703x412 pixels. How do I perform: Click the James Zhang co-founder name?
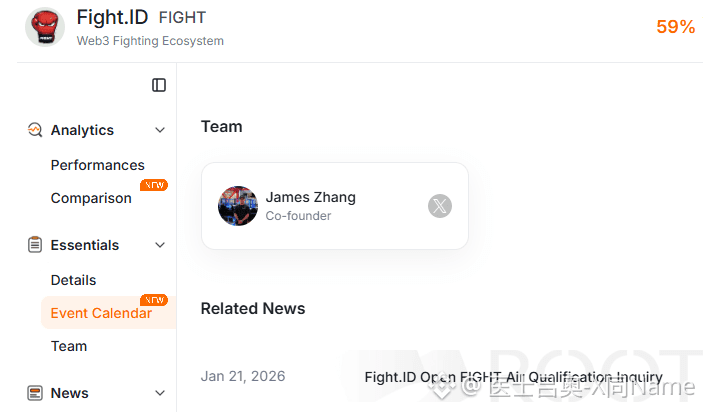click(310, 197)
